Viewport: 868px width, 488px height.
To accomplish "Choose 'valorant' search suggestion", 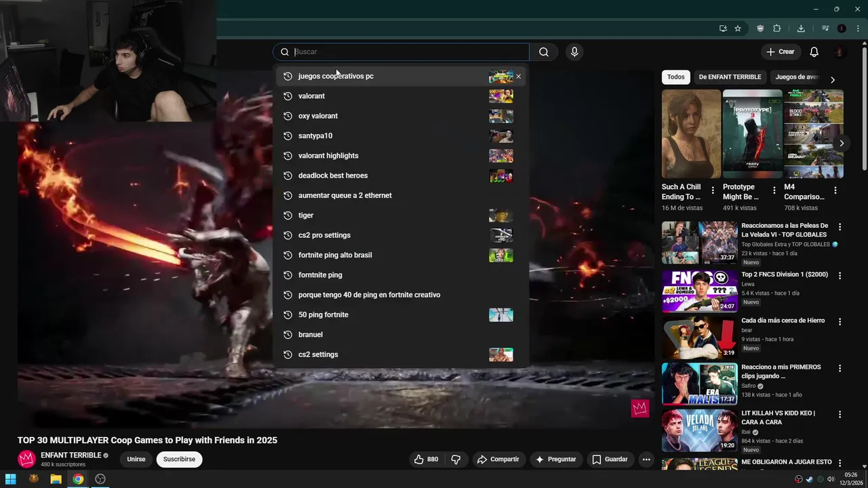I will [x=401, y=96].
